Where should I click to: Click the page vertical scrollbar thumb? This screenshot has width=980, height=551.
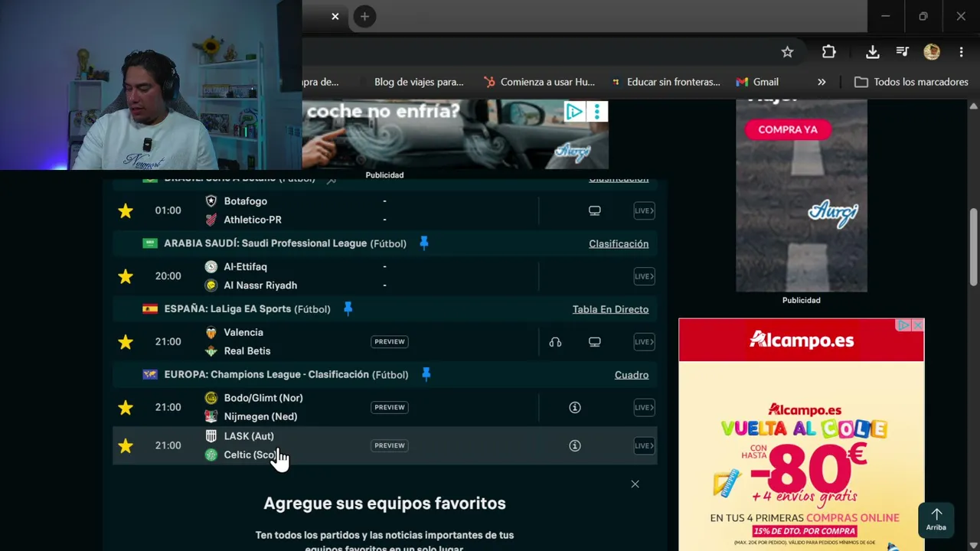tap(973, 247)
